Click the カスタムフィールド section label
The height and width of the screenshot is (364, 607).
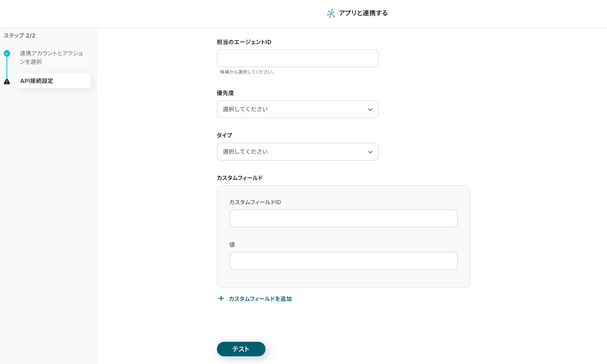coord(240,178)
